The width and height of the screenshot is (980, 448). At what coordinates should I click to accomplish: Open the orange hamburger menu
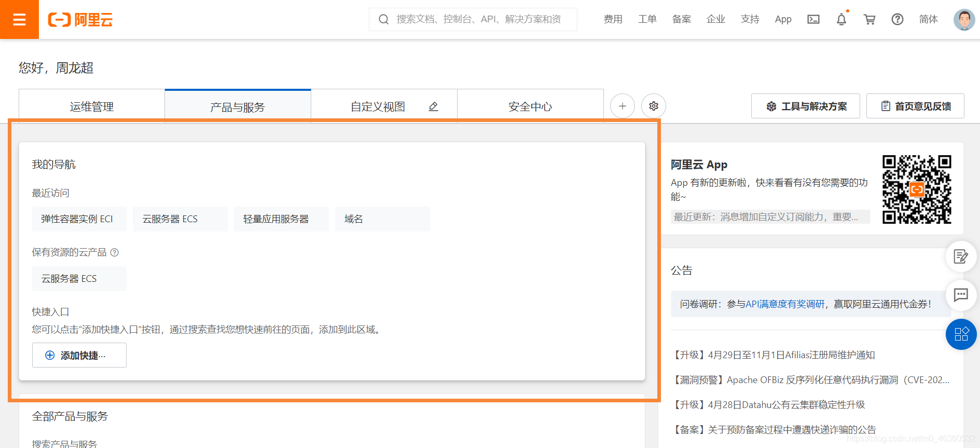(19, 19)
